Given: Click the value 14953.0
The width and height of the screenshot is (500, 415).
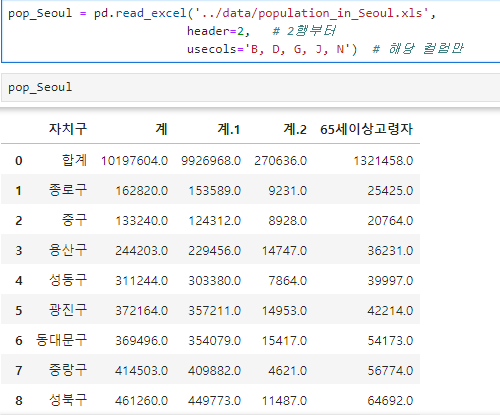Looking at the screenshot, I should tap(284, 311).
